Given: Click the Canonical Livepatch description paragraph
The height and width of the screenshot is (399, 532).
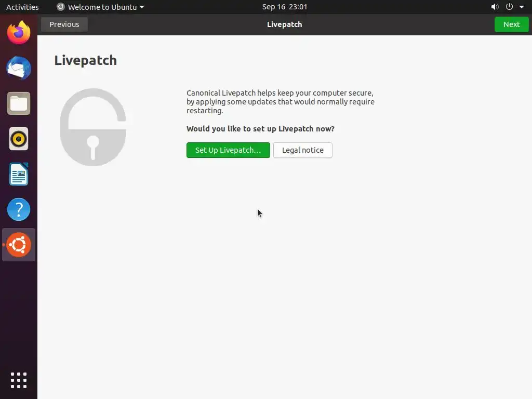Looking at the screenshot, I should pyautogui.click(x=280, y=102).
